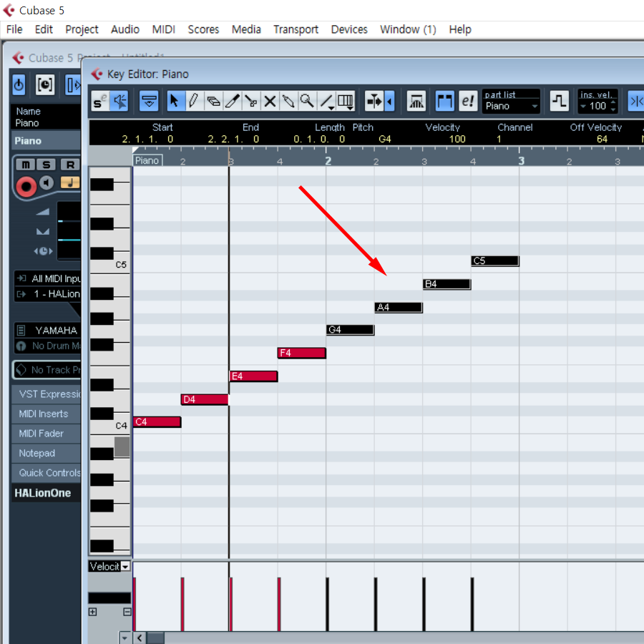The height and width of the screenshot is (644, 644).
Task: Select the Erase tool
Action: (x=213, y=101)
